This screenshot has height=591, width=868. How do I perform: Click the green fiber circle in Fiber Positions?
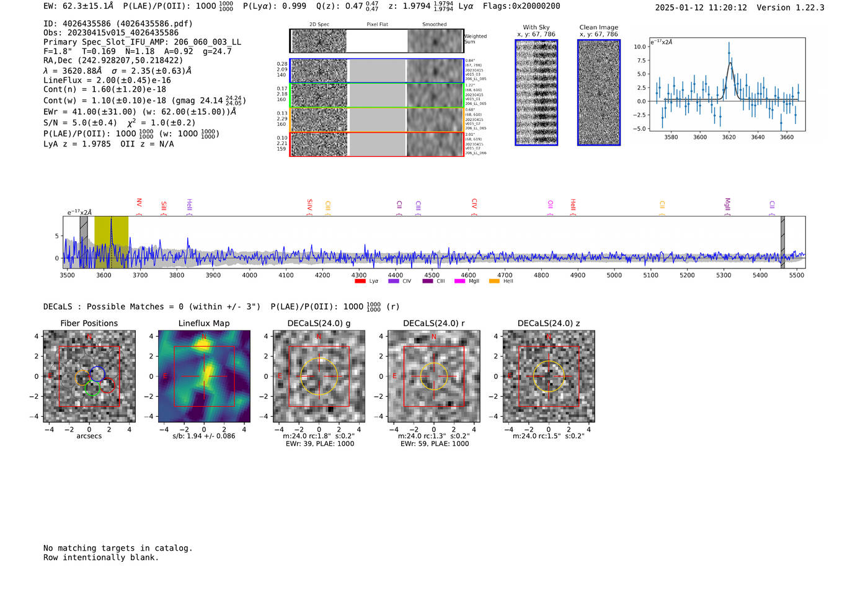coord(92,389)
